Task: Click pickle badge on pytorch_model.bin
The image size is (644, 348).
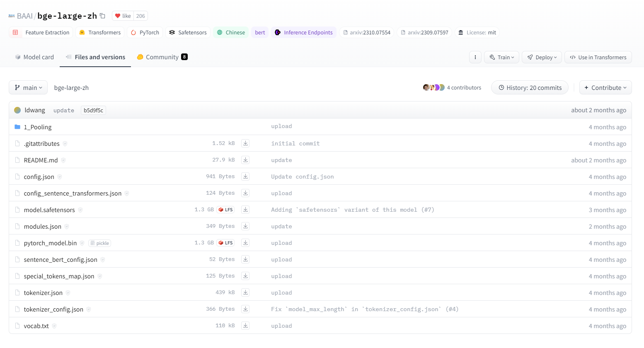Action: pos(99,243)
